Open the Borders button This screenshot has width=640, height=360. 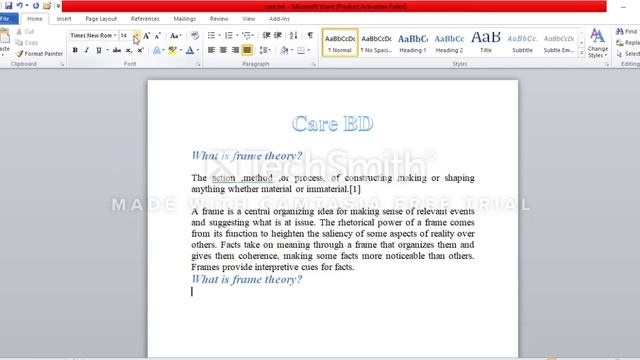click(301, 50)
